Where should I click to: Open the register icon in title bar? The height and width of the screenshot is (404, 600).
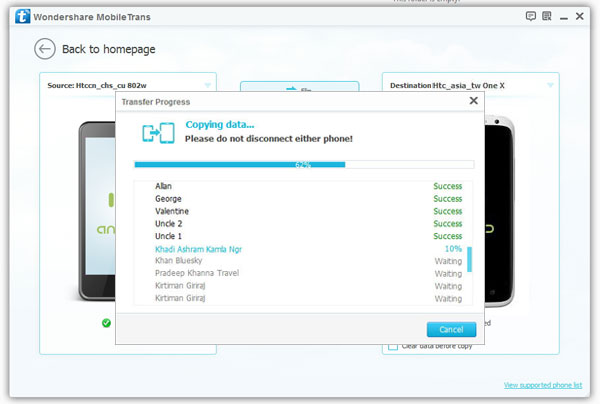tap(547, 16)
